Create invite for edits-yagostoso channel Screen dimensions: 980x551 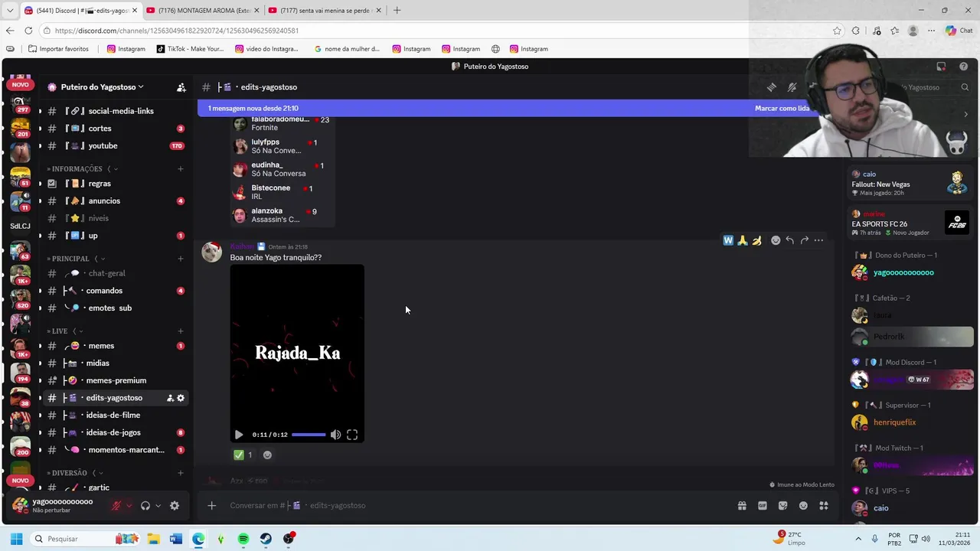pyautogui.click(x=170, y=398)
